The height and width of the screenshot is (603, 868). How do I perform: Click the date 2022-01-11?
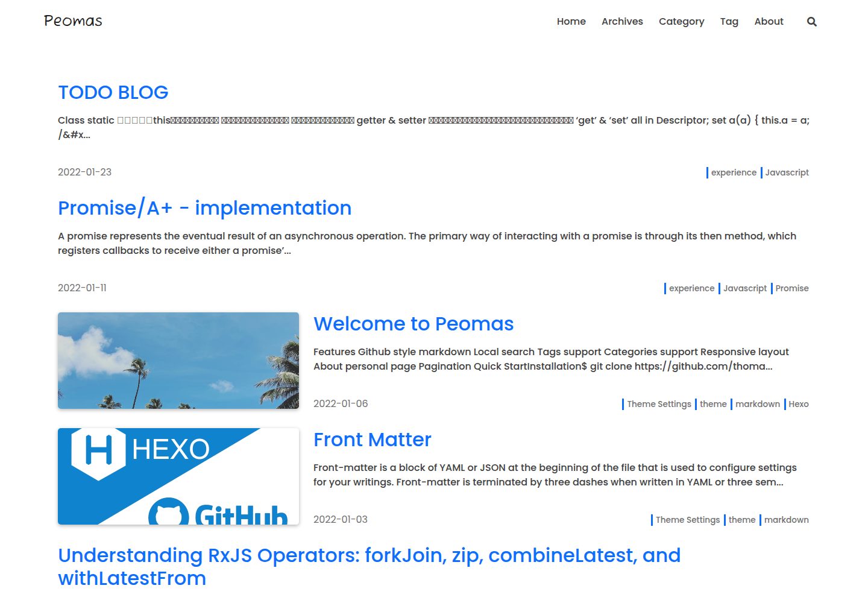click(x=82, y=288)
